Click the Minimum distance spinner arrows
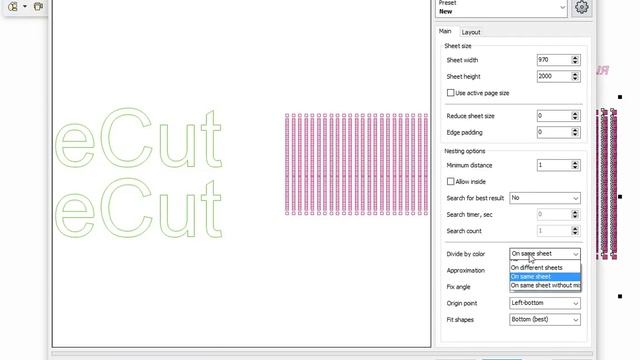 coord(575,165)
